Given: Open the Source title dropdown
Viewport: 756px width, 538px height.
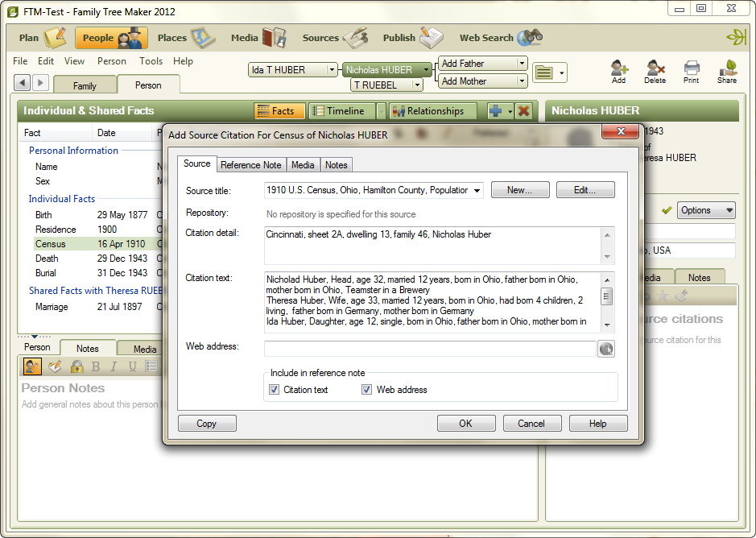Looking at the screenshot, I should pyautogui.click(x=477, y=191).
